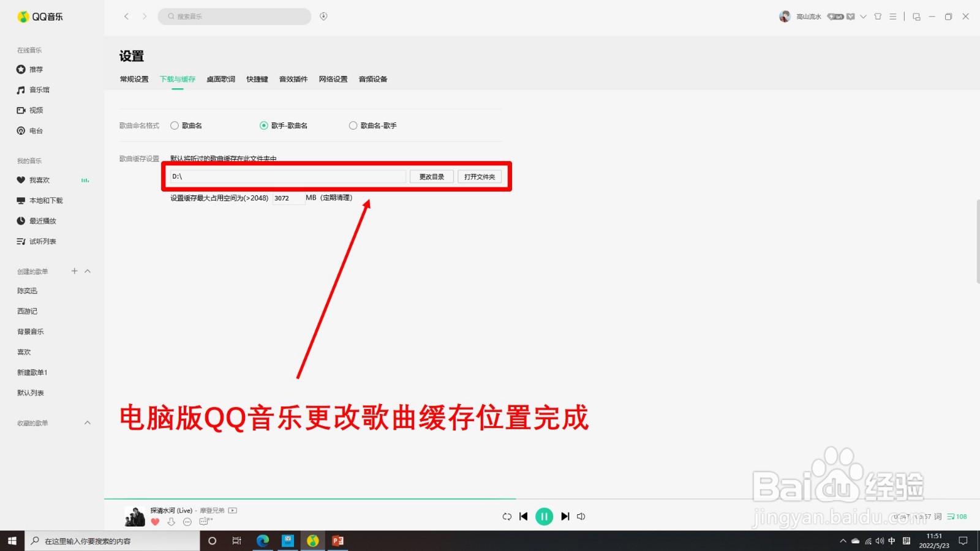Toggle loop playback mode
The height and width of the screenshot is (551, 980).
pos(507,517)
